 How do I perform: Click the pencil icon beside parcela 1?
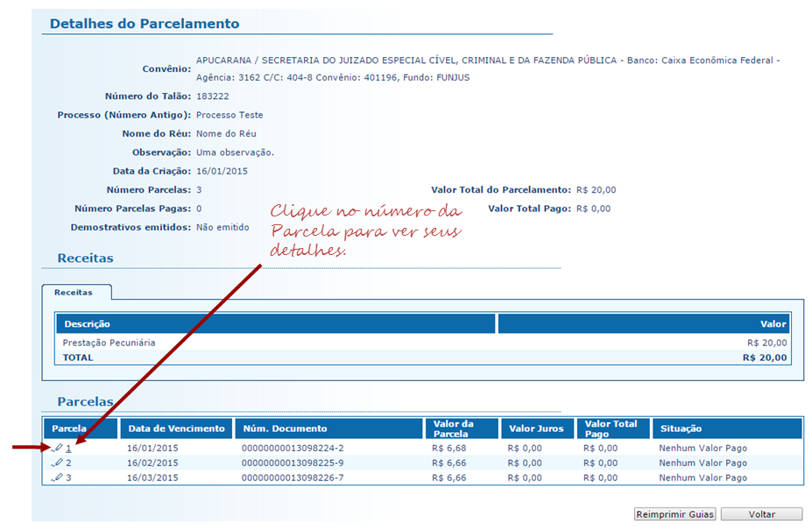(57, 448)
